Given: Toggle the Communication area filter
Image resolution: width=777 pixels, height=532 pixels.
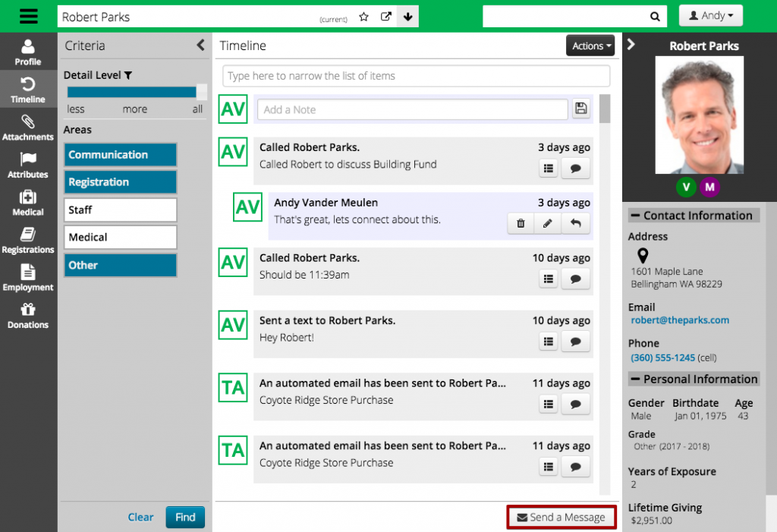Looking at the screenshot, I should coord(120,155).
